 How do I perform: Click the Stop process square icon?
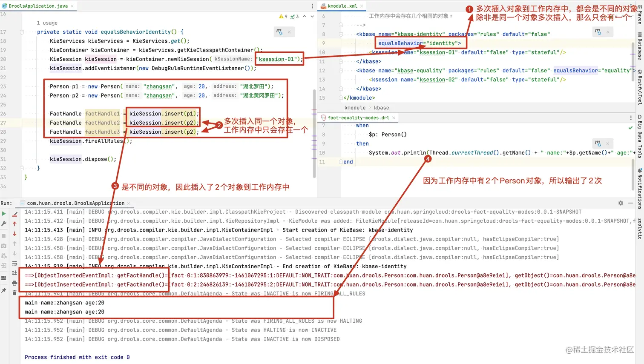click(4, 236)
